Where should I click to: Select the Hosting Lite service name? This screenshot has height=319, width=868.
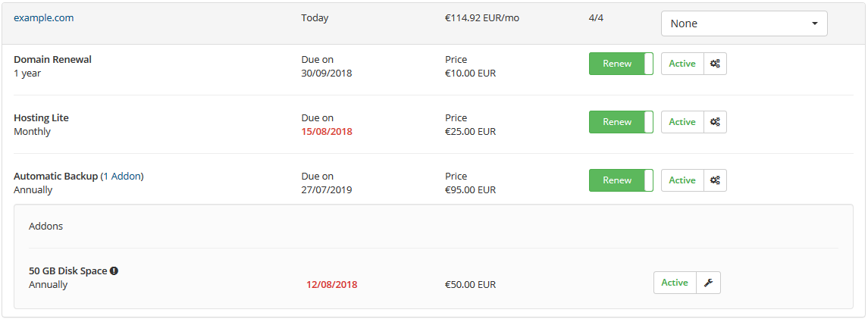click(x=42, y=117)
